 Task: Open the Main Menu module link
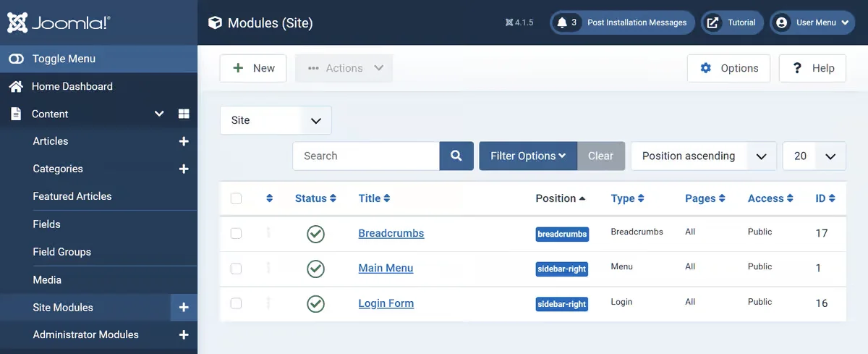pyautogui.click(x=386, y=268)
